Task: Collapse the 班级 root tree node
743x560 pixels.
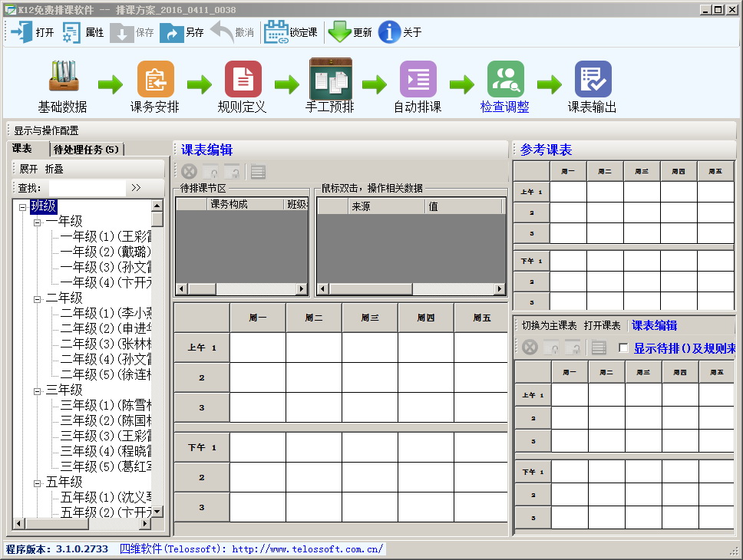Action: [22, 207]
